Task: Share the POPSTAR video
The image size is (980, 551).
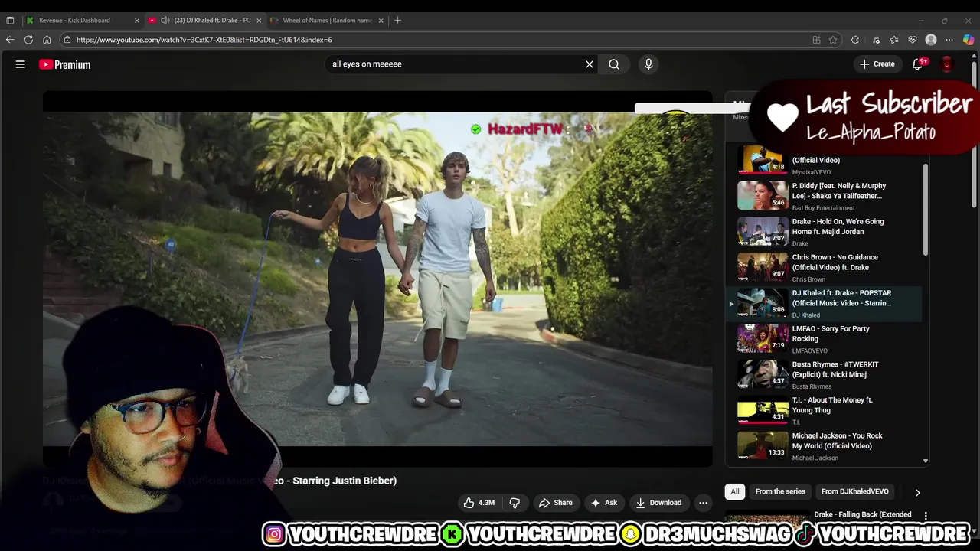Action: click(556, 503)
